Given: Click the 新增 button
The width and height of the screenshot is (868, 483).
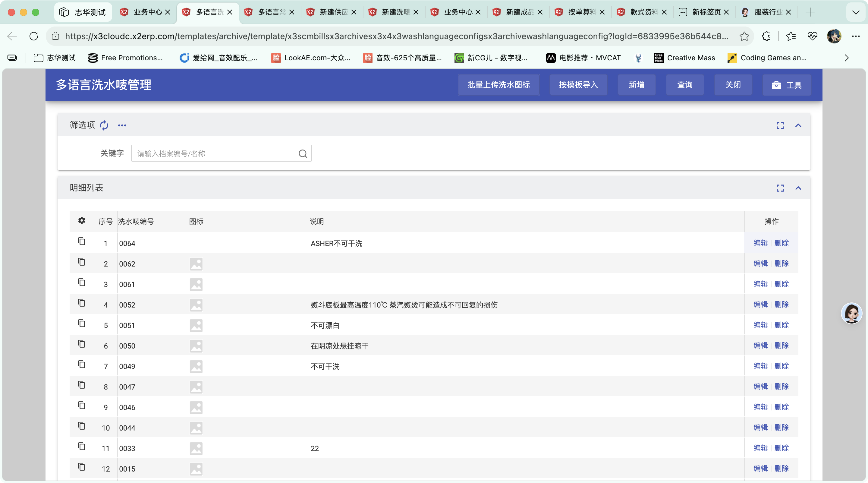Looking at the screenshot, I should (637, 85).
